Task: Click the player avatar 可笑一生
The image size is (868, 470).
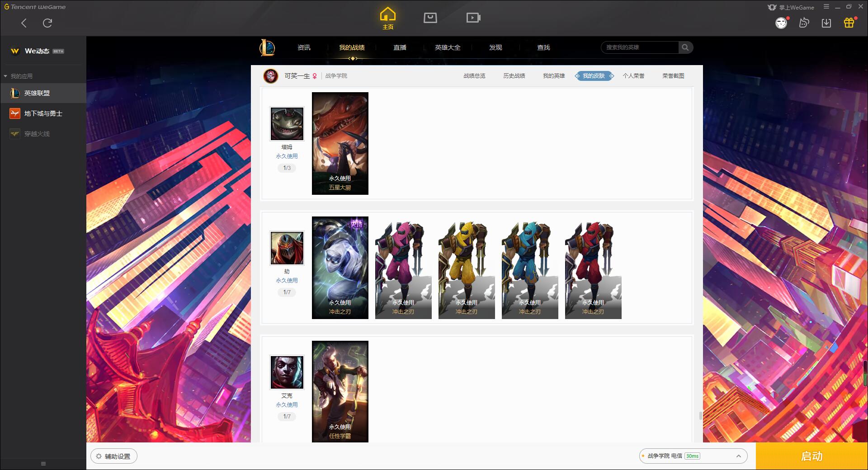Action: 271,76
